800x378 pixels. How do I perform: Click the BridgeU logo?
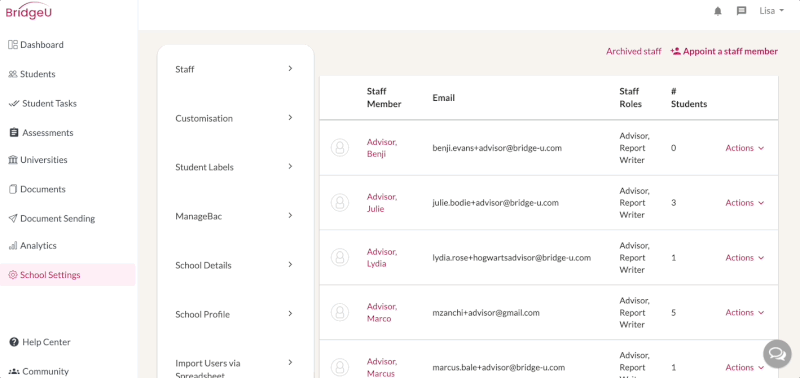[x=29, y=11]
